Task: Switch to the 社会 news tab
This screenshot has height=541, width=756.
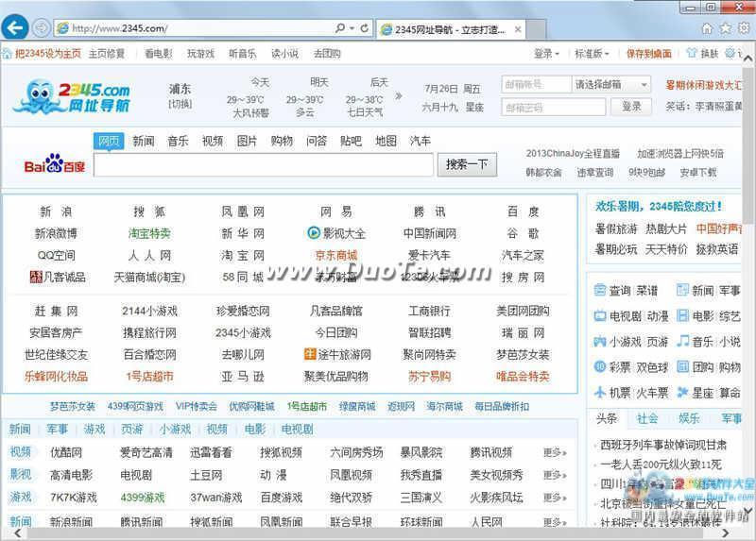Action: [647, 418]
